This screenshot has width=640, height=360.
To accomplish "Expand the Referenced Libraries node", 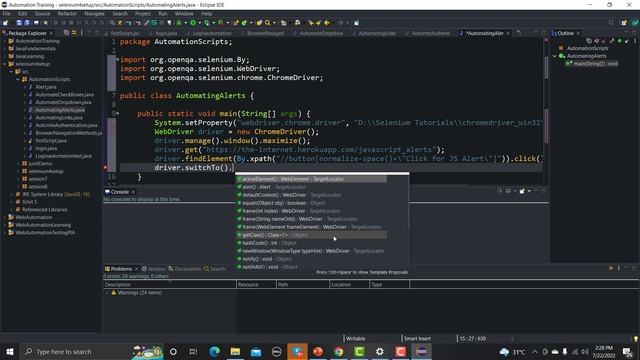I will [11, 210].
